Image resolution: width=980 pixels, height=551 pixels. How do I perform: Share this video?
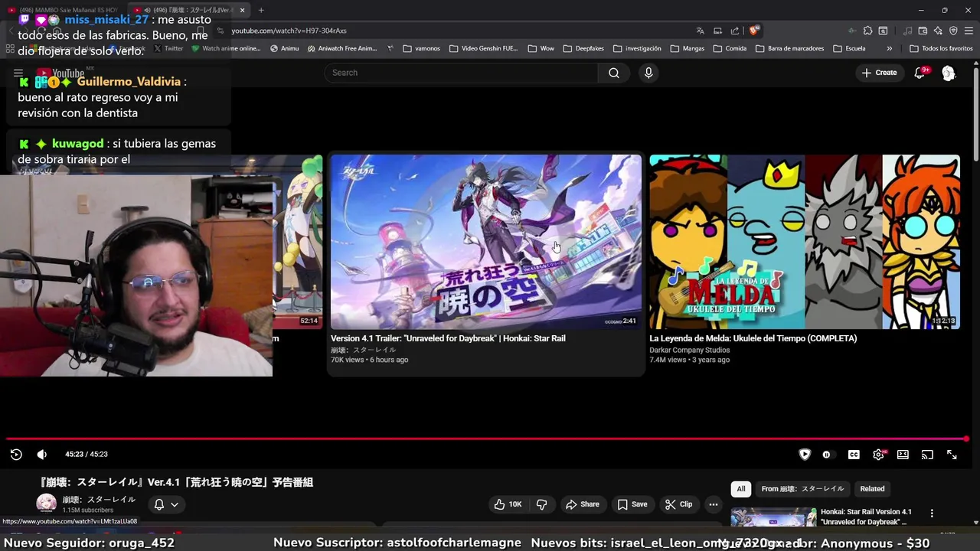coord(582,504)
